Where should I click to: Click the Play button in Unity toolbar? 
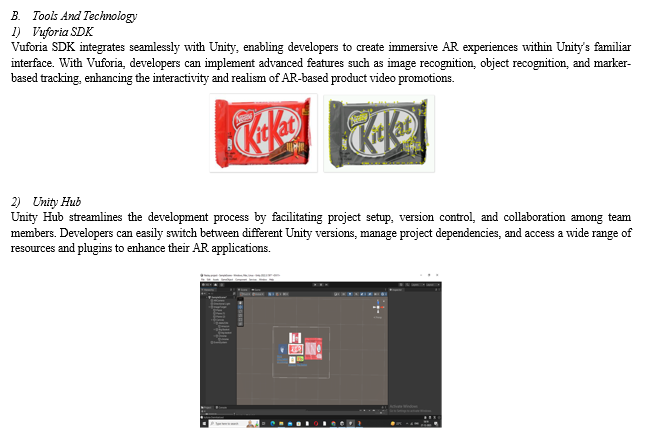tap(315, 284)
